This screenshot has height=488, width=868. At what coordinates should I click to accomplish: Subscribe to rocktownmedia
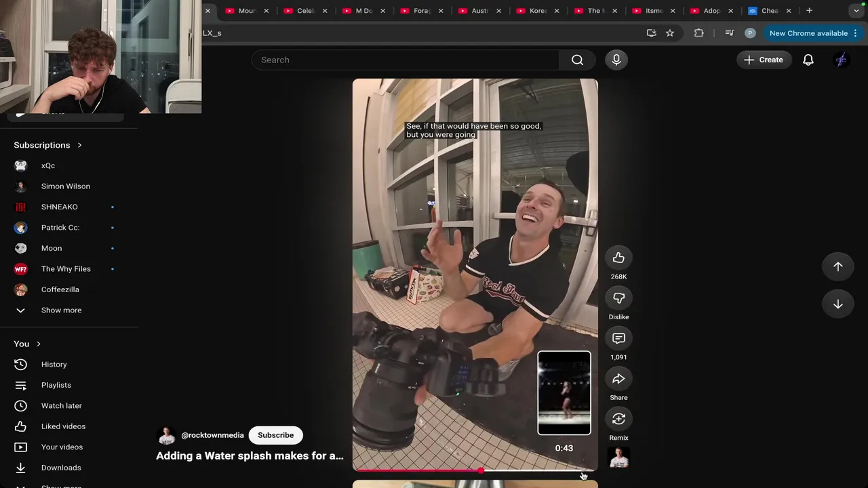point(275,435)
